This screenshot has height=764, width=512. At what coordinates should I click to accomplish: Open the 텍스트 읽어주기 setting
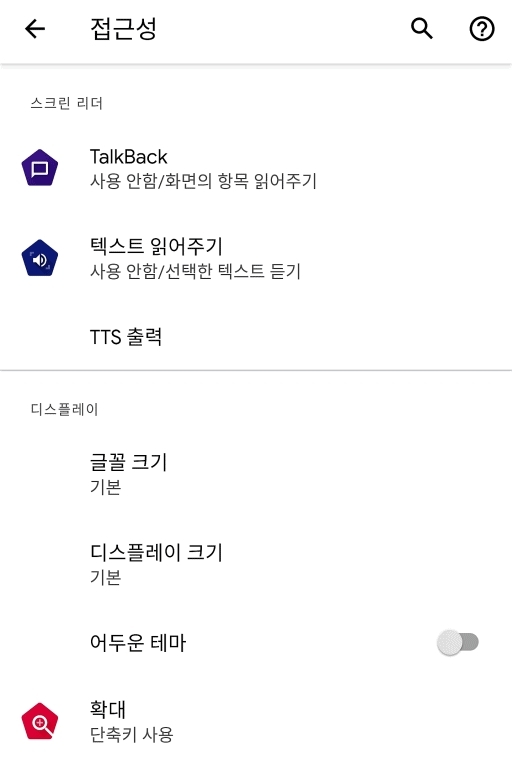point(256,258)
